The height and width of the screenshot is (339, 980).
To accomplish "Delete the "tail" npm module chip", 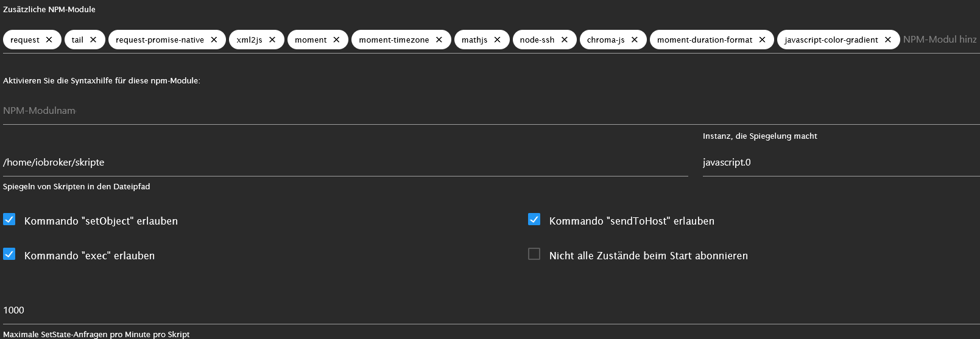I will [93, 40].
